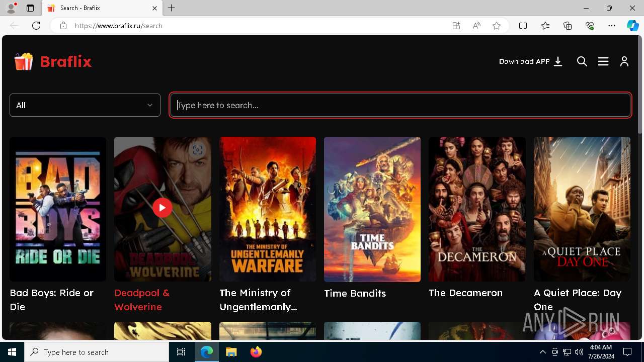Go back with browser back arrow
This screenshot has height=362, width=644.
[x=14, y=26]
